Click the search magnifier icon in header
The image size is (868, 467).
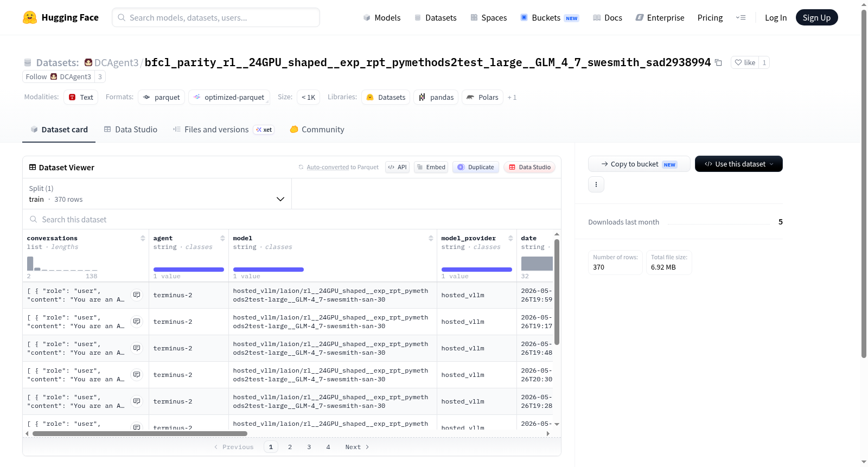click(x=122, y=17)
